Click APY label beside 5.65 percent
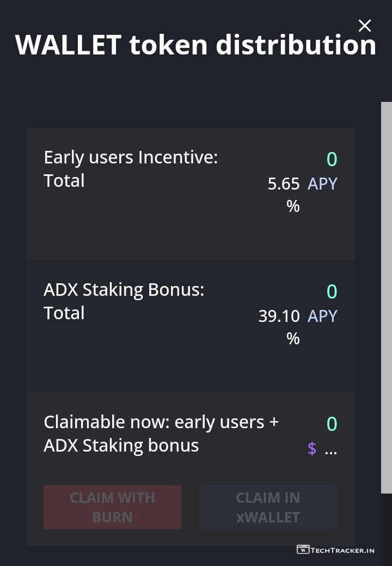Screen dimensions: 392x566 [x=322, y=184]
